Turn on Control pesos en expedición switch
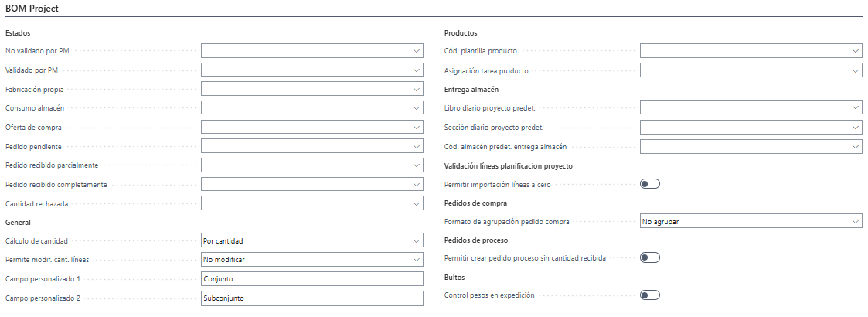 (x=650, y=295)
